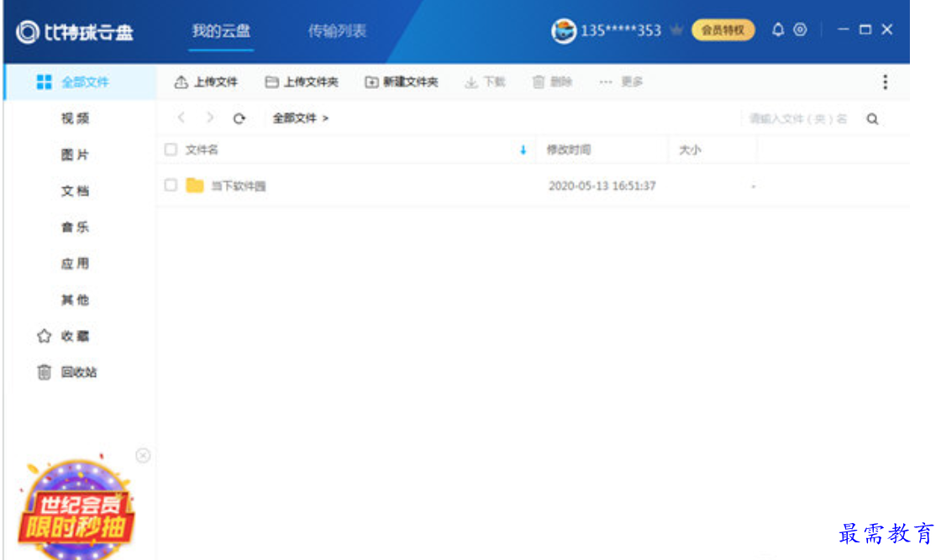Select 全部文件 in the sidebar
Viewport: 941px width, 560px height.
point(81,82)
